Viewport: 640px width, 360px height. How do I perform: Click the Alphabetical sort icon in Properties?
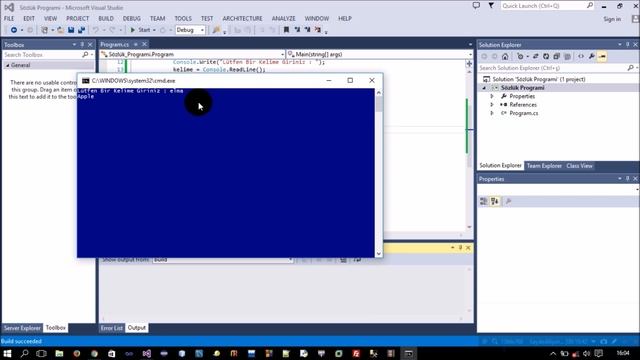click(495, 201)
